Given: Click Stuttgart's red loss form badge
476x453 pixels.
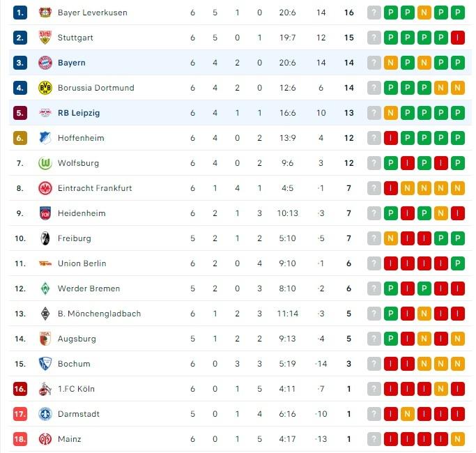Looking at the screenshot, I should pos(457,38).
